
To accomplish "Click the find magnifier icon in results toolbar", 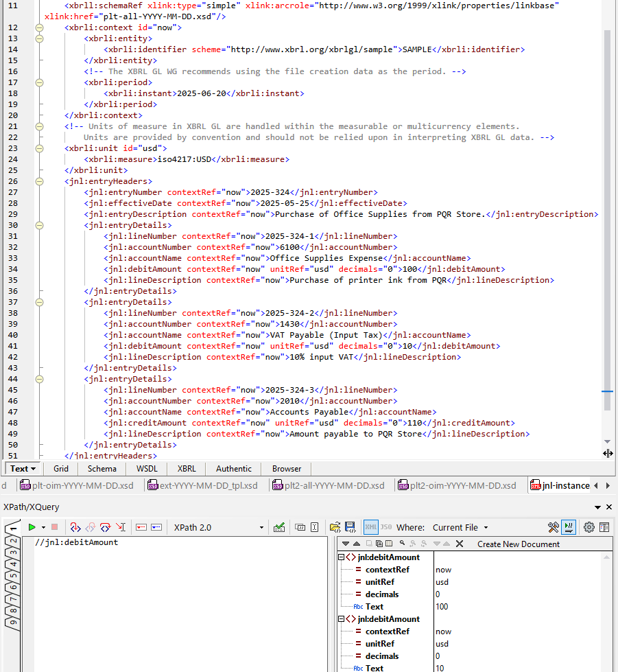I will pyautogui.click(x=402, y=544).
